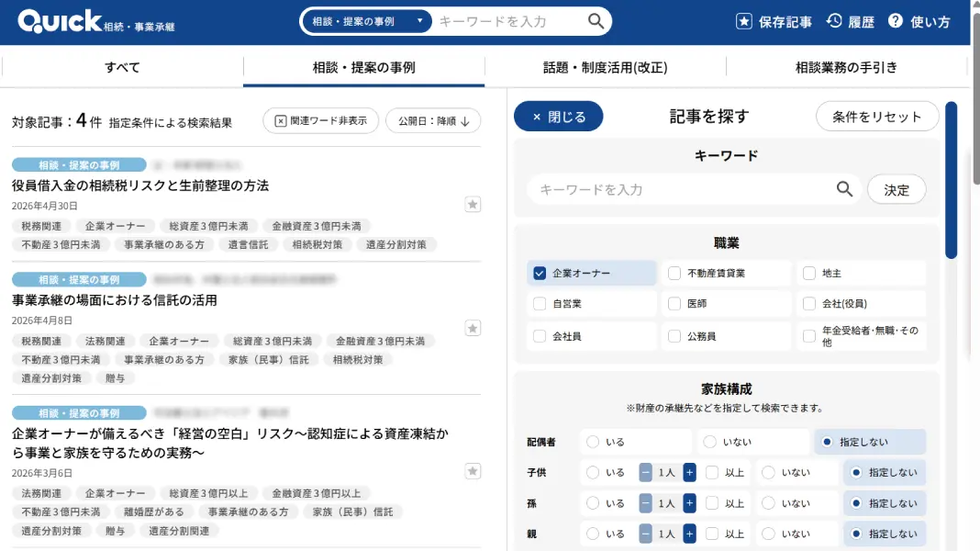Click the 家族（民事）信託 tag on second article
Image resolution: width=980 pixels, height=551 pixels.
point(269,360)
